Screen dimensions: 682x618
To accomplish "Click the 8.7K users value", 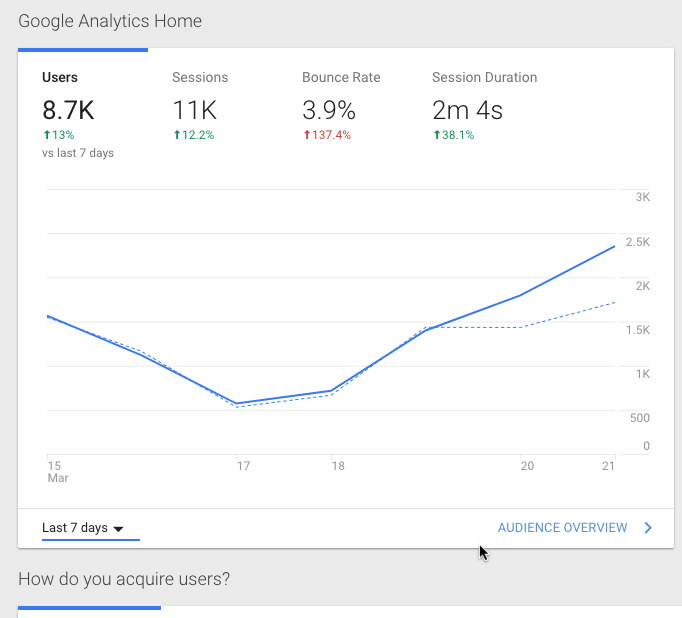I will (x=68, y=110).
